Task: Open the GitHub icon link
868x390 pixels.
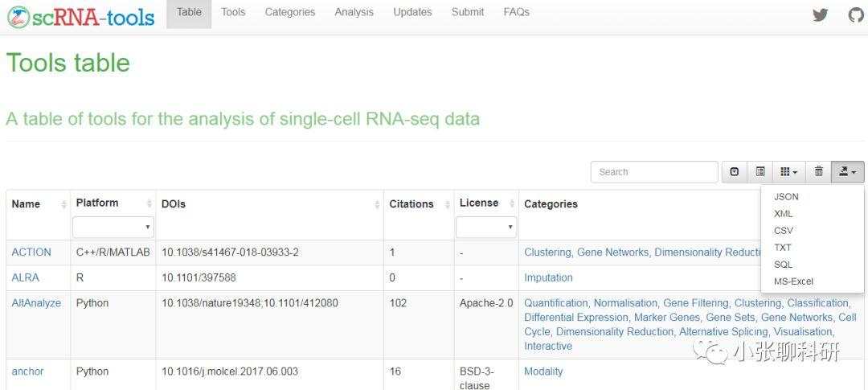Action: click(x=856, y=14)
